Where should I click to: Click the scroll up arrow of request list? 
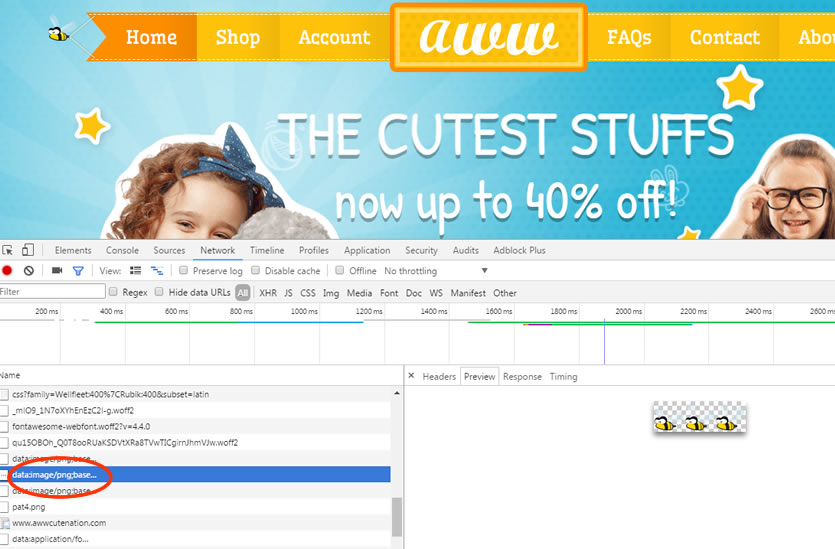(397, 393)
